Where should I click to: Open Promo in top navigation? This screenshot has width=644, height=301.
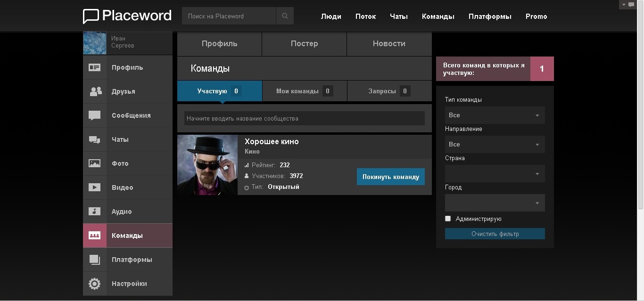click(x=537, y=16)
